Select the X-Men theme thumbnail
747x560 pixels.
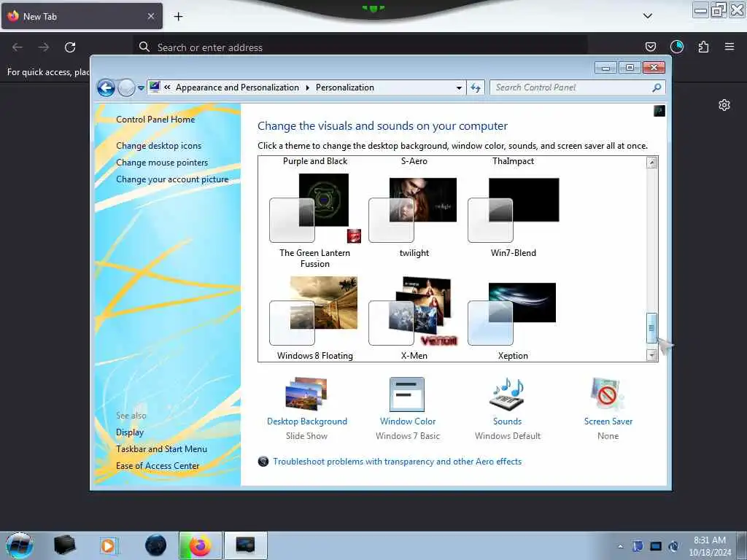click(414, 311)
